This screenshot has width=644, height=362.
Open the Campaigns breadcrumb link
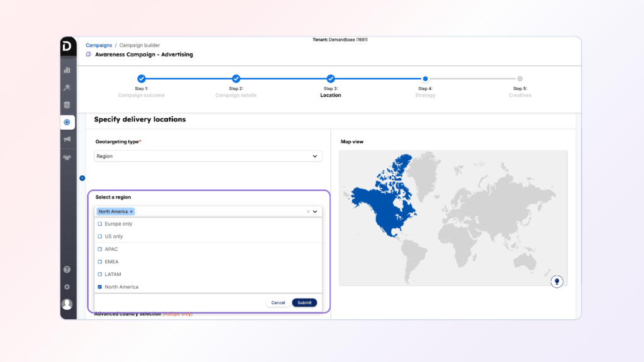99,45
